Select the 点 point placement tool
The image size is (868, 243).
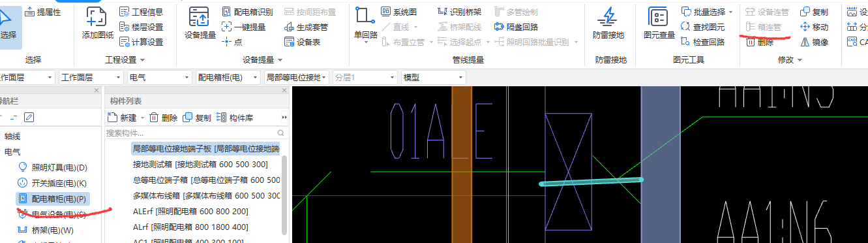tap(232, 42)
